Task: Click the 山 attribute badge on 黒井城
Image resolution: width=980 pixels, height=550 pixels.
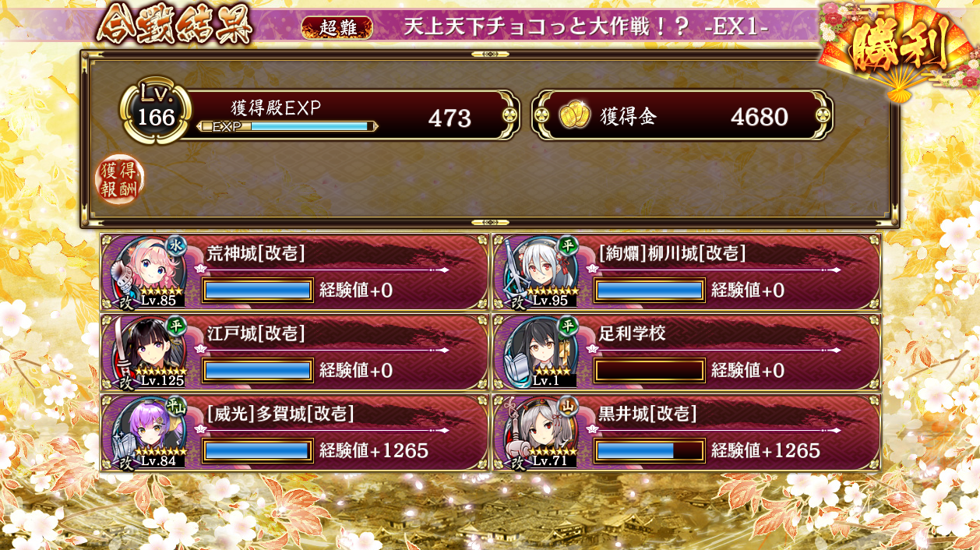Action: pyautogui.click(x=568, y=406)
